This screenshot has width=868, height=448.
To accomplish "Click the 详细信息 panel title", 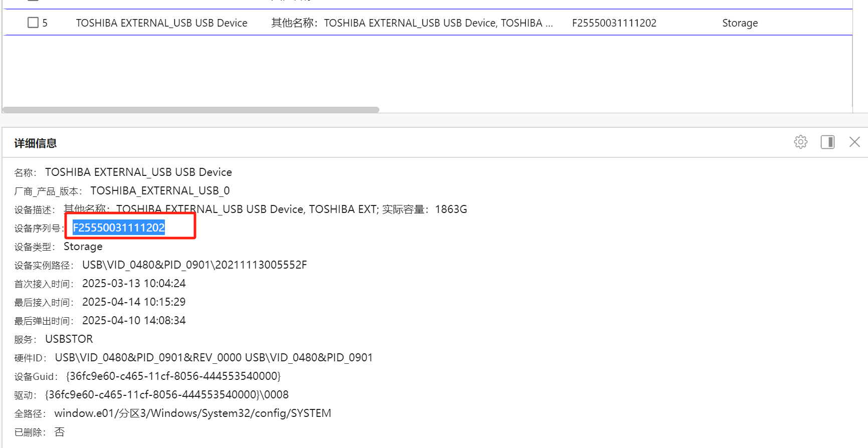I will [x=36, y=143].
